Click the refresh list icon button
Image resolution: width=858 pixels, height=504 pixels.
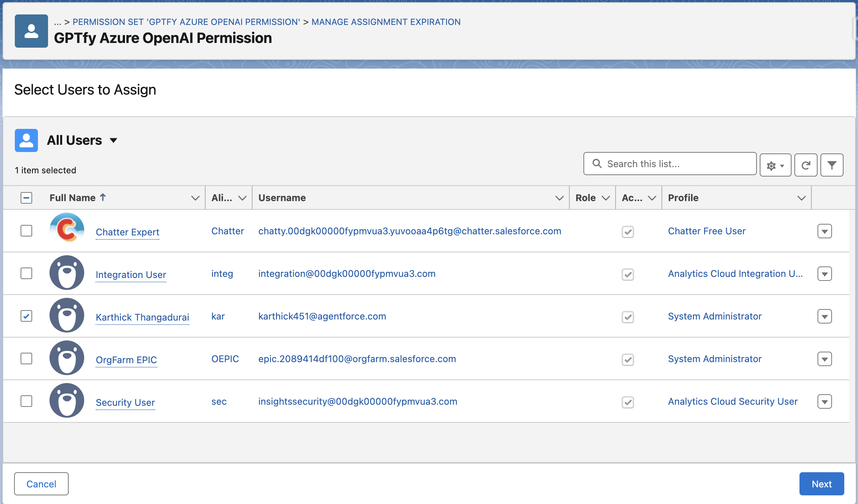(x=806, y=165)
